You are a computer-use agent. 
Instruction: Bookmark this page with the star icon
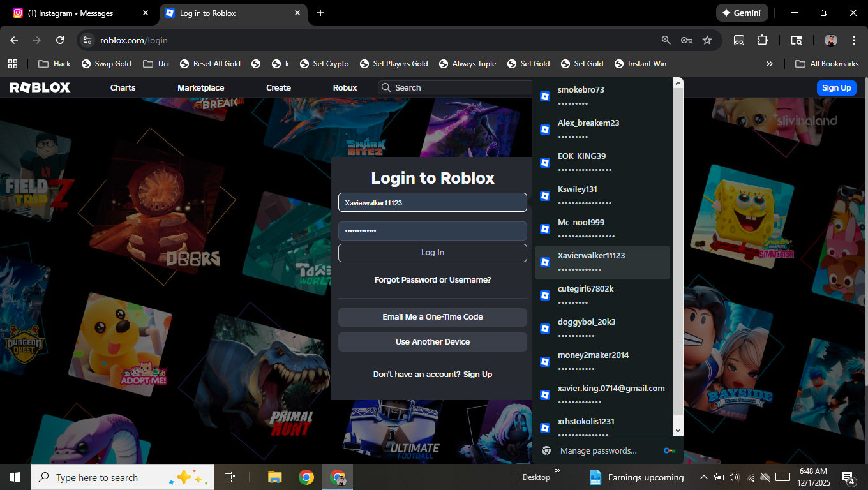click(707, 40)
